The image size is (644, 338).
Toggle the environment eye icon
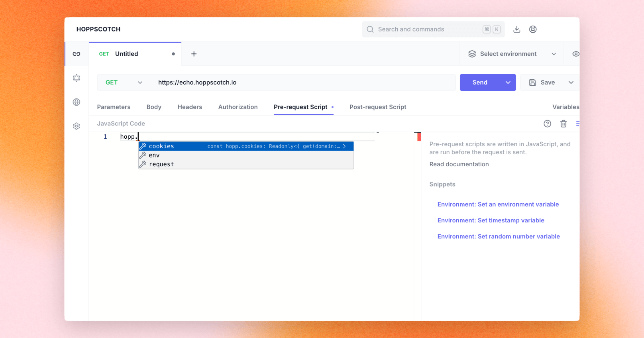pos(575,54)
